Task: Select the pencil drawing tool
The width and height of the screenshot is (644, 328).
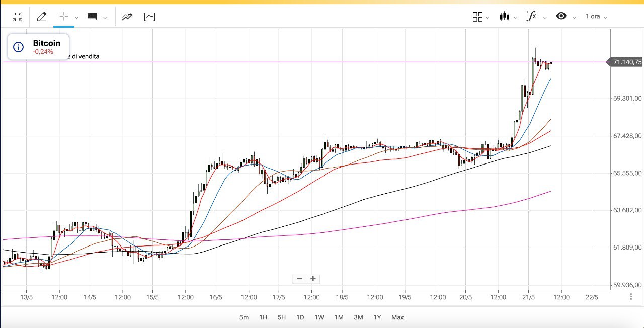Action: [x=42, y=17]
